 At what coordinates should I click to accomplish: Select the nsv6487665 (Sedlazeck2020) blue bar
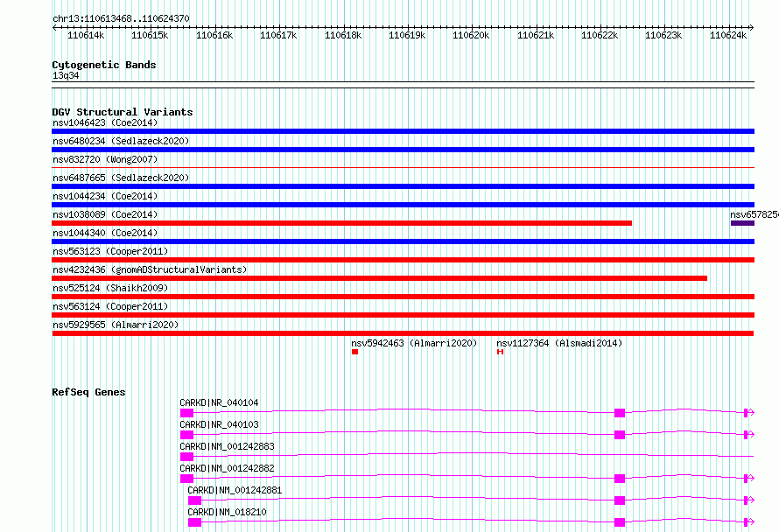pos(403,186)
